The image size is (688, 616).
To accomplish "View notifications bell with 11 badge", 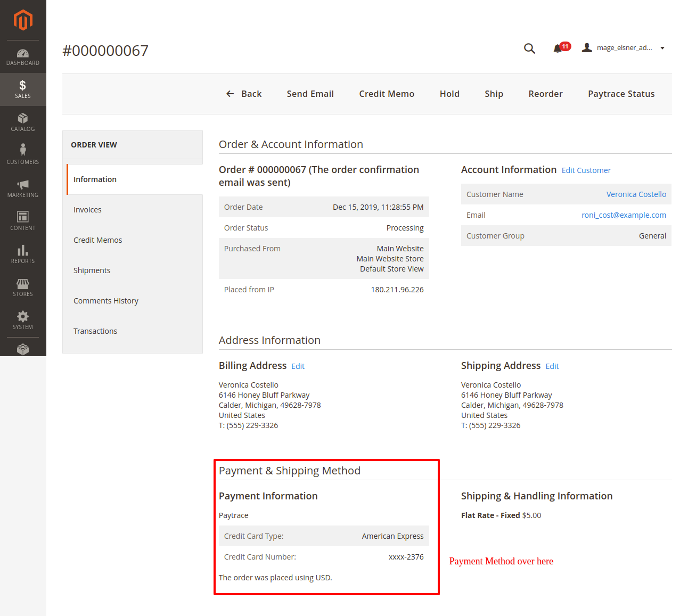I will click(x=558, y=48).
